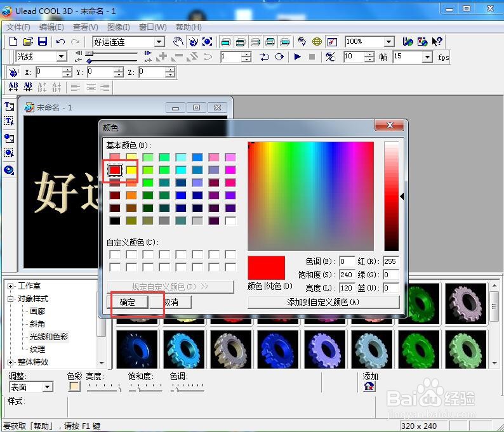
Task: Select 纹理 in the tree
Action: pos(37,349)
